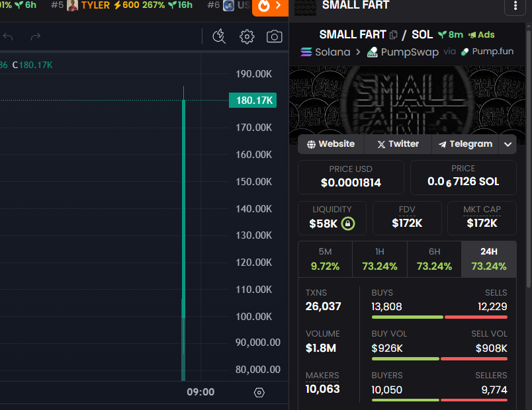
Task: Click the 100.00K price axis label
Action: tap(254, 316)
